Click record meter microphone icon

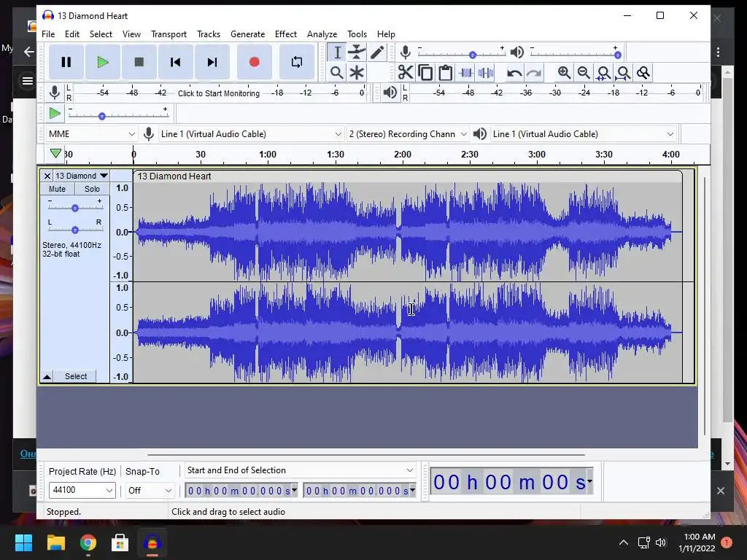click(55, 93)
